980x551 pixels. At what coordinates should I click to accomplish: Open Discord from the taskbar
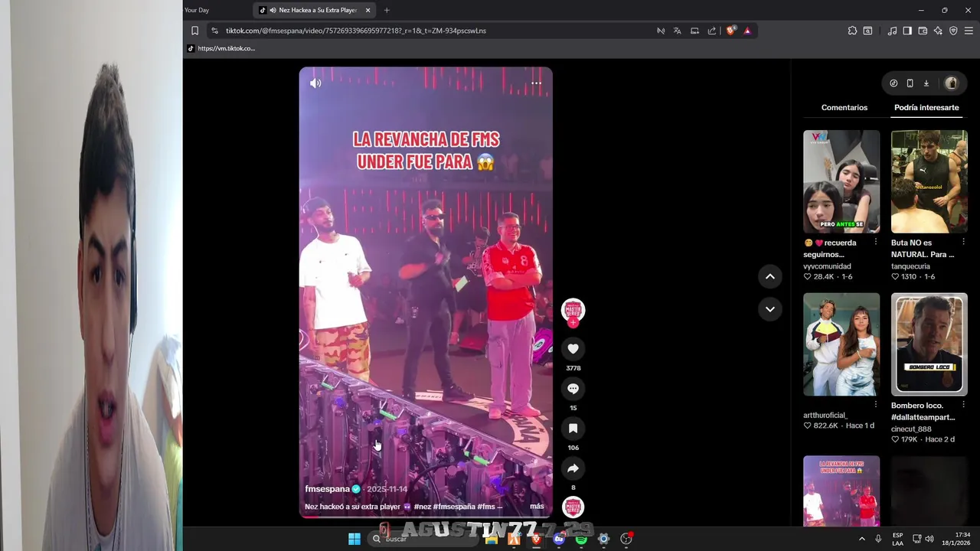pyautogui.click(x=559, y=539)
